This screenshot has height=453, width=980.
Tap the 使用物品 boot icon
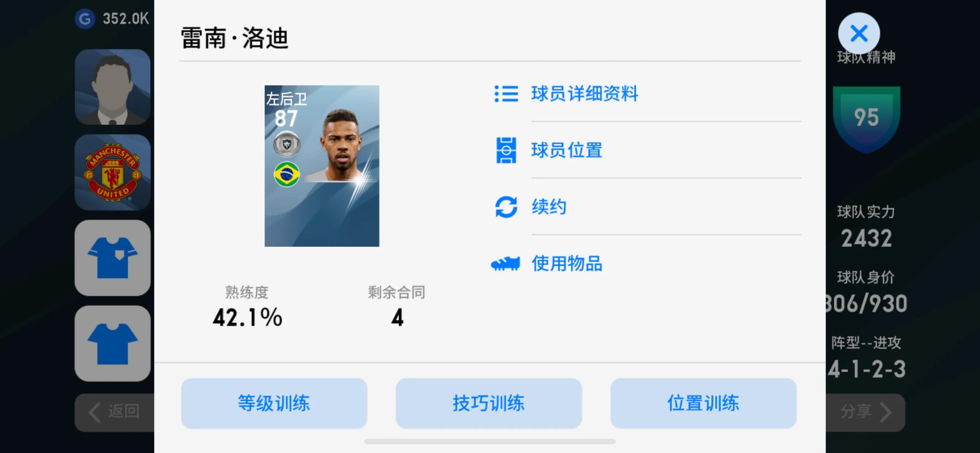tap(505, 263)
